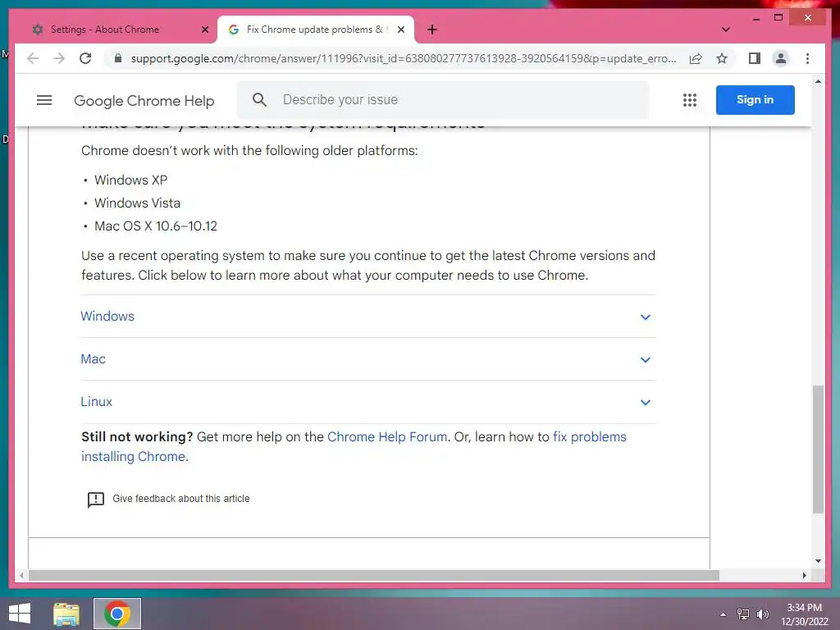Close the Fix Chrome update problems tab
The height and width of the screenshot is (630, 840).
tap(400, 30)
